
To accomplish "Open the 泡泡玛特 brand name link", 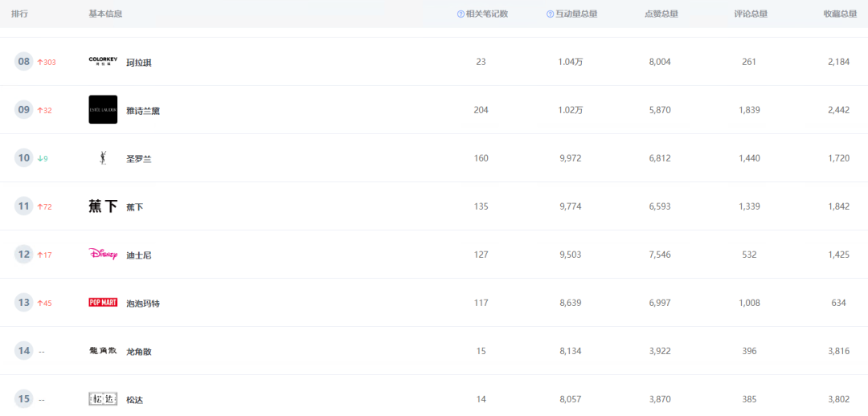I will point(143,304).
